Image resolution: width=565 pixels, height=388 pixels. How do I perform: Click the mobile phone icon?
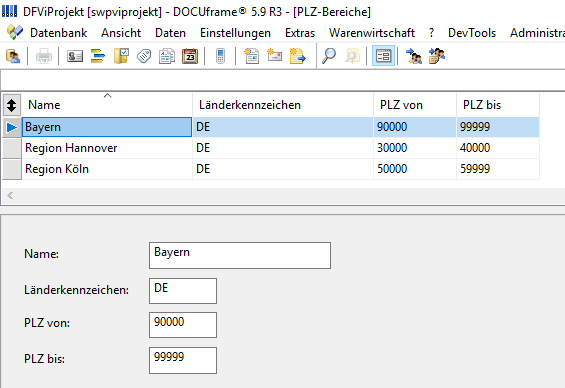(221, 56)
